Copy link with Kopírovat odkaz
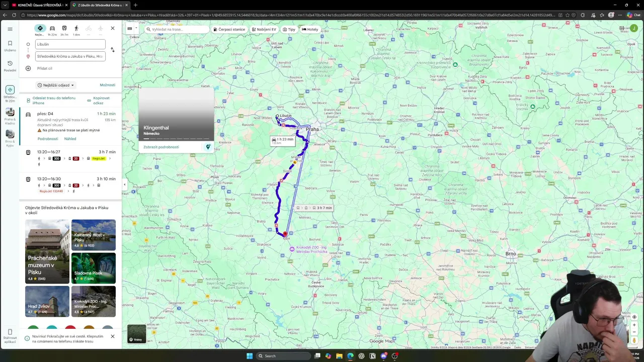Image resolution: width=644 pixels, height=362 pixels. tap(101, 101)
